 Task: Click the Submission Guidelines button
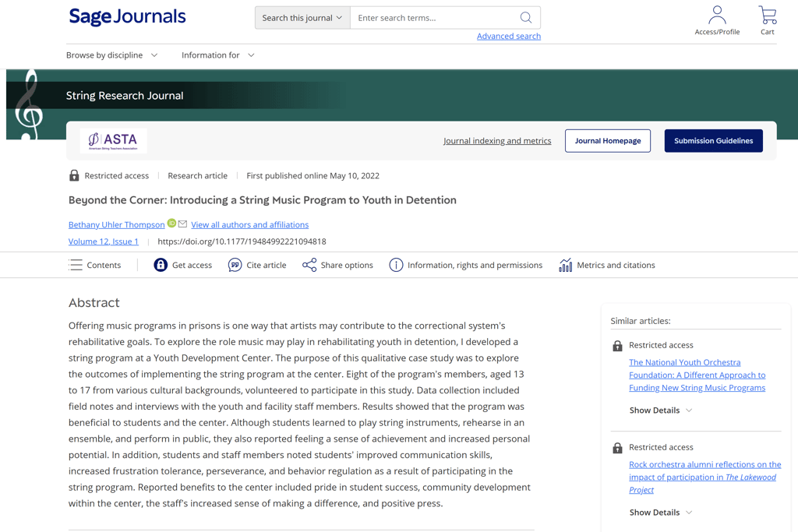(x=714, y=141)
